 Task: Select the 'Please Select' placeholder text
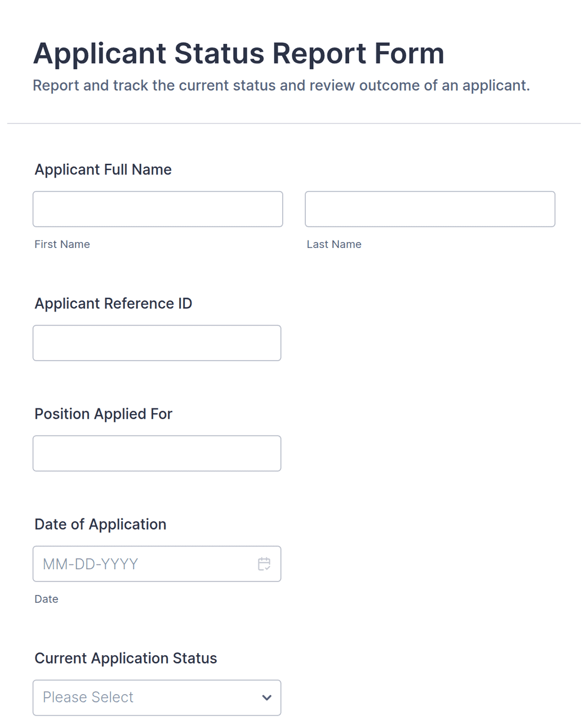[x=88, y=698]
